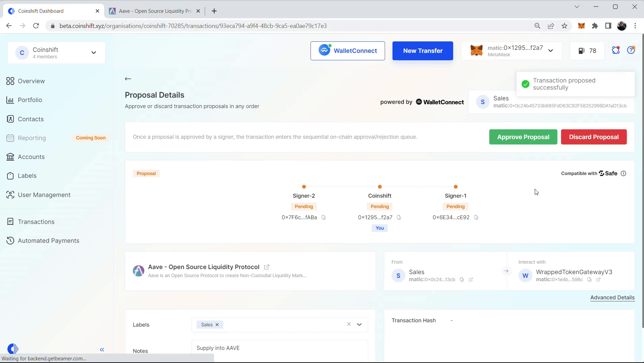Open the Chrome profile avatar

click(622, 26)
